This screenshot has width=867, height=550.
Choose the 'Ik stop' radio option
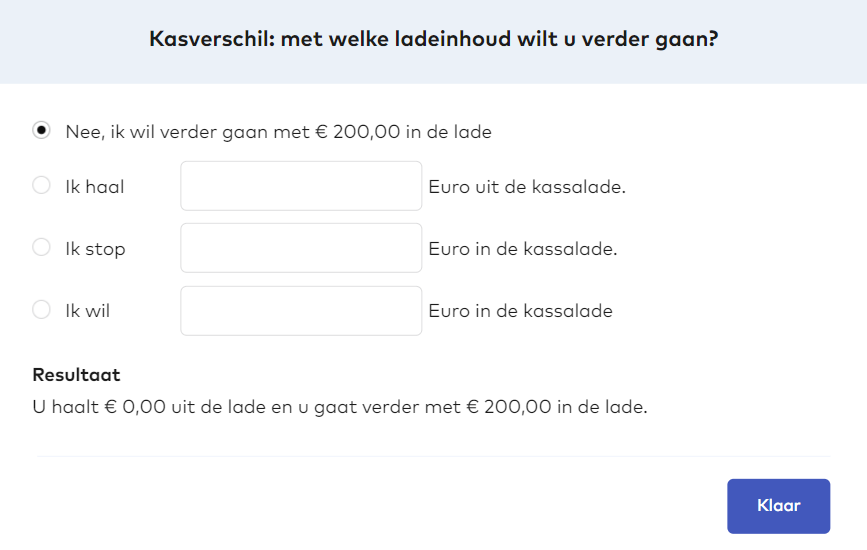[x=41, y=247]
